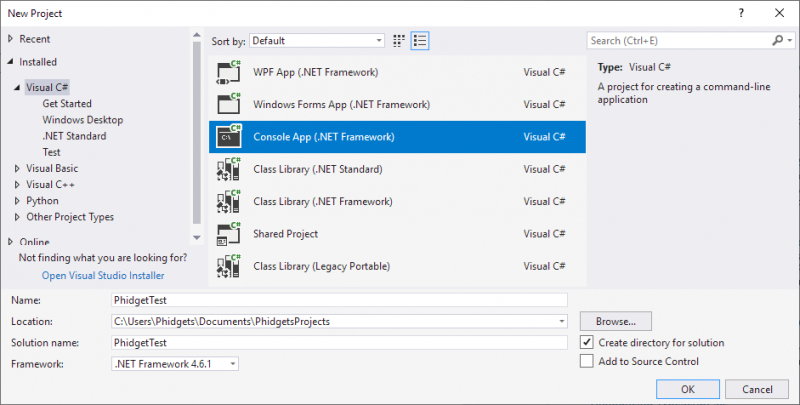Click the Cancel button
Viewport: 800px width, 405px height.
[757, 389]
